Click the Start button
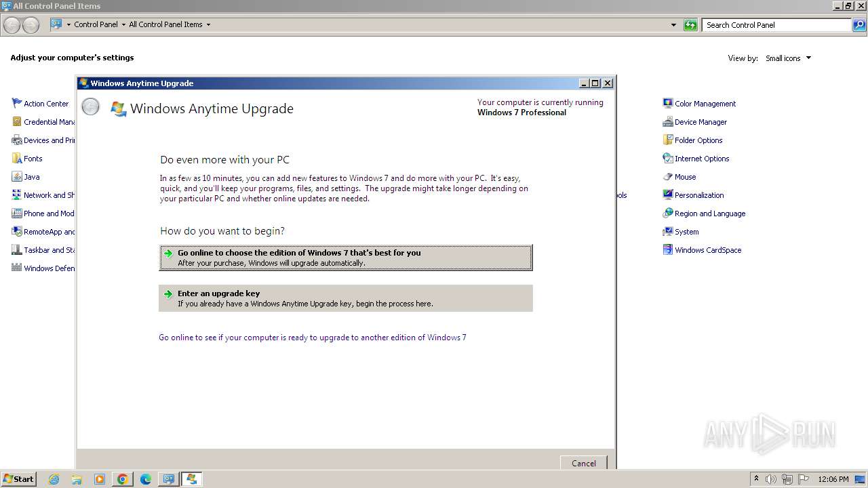The image size is (868, 488). tap(18, 479)
